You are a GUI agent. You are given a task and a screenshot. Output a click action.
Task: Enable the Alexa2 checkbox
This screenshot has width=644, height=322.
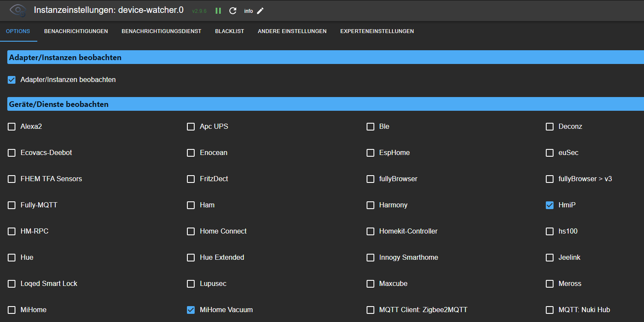12,127
